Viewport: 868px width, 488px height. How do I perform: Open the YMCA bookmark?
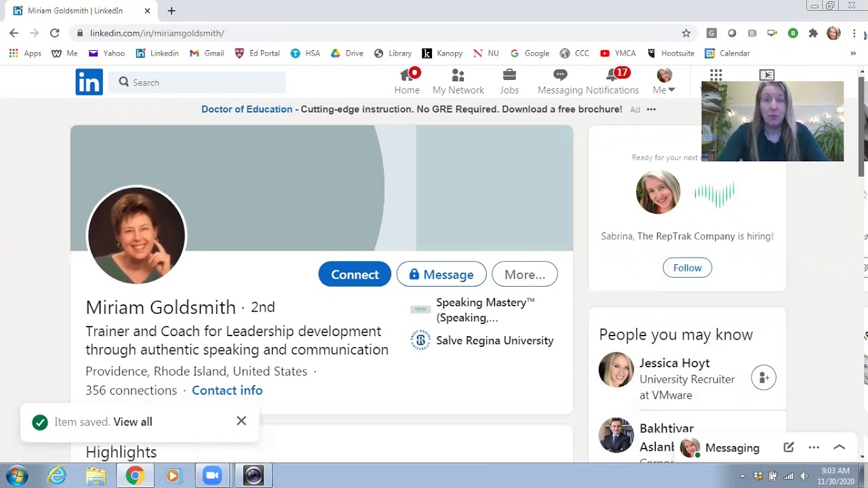click(x=618, y=53)
